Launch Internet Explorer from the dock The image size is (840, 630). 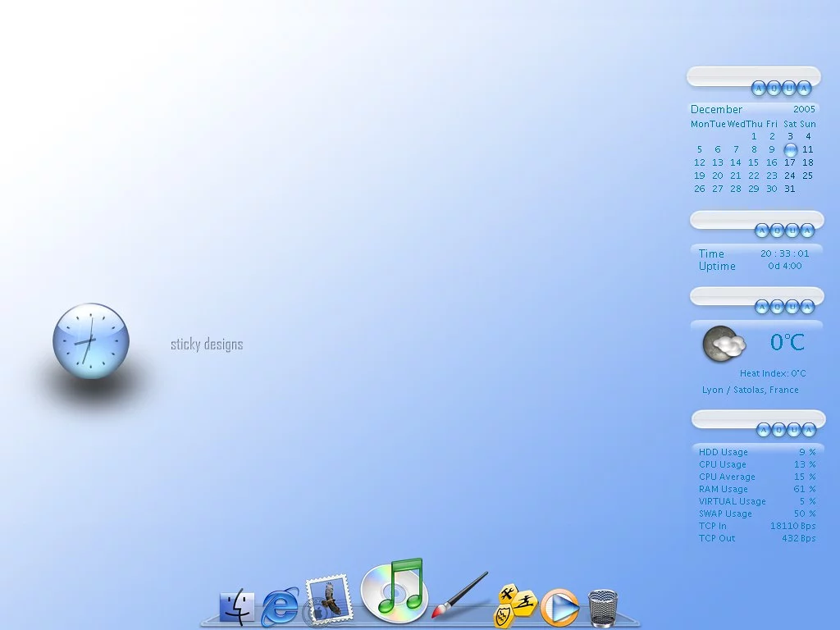280,607
